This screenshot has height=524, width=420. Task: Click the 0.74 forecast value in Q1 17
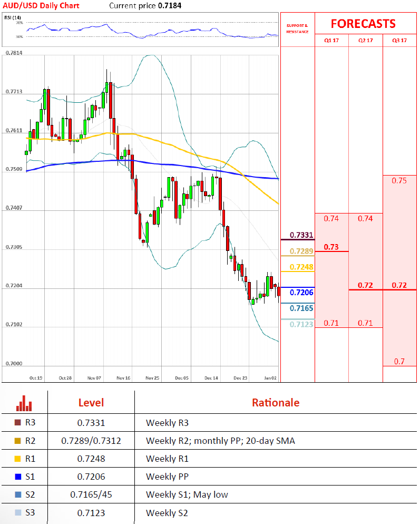click(331, 219)
